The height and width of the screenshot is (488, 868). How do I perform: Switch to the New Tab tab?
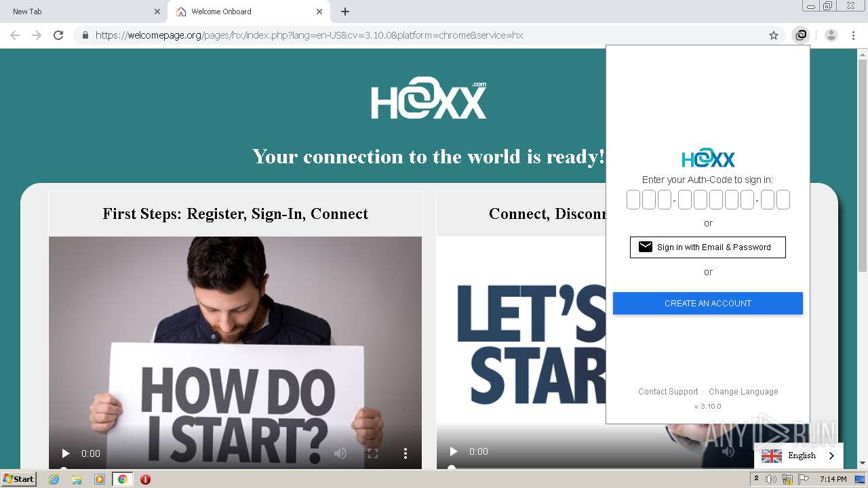click(84, 12)
